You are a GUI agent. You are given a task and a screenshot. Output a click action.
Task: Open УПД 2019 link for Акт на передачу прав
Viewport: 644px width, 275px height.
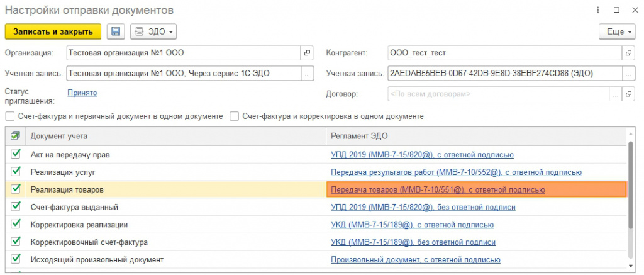point(422,154)
